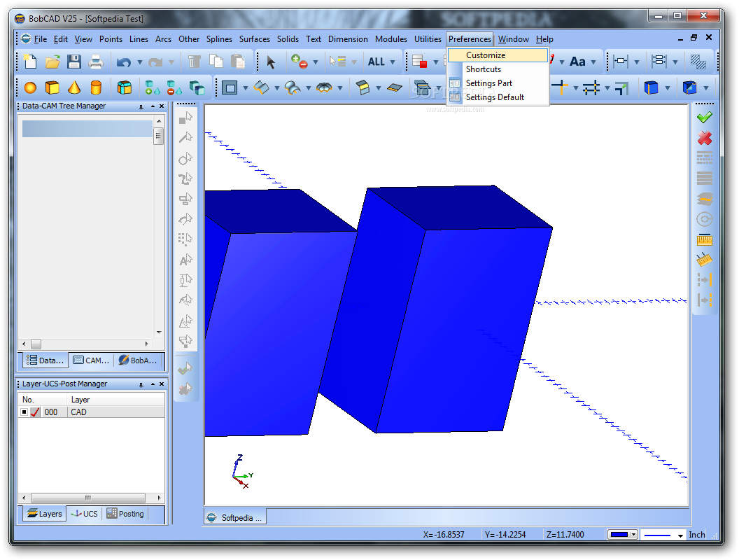
Task: Select Settings Part menu entry
Action: click(498, 83)
